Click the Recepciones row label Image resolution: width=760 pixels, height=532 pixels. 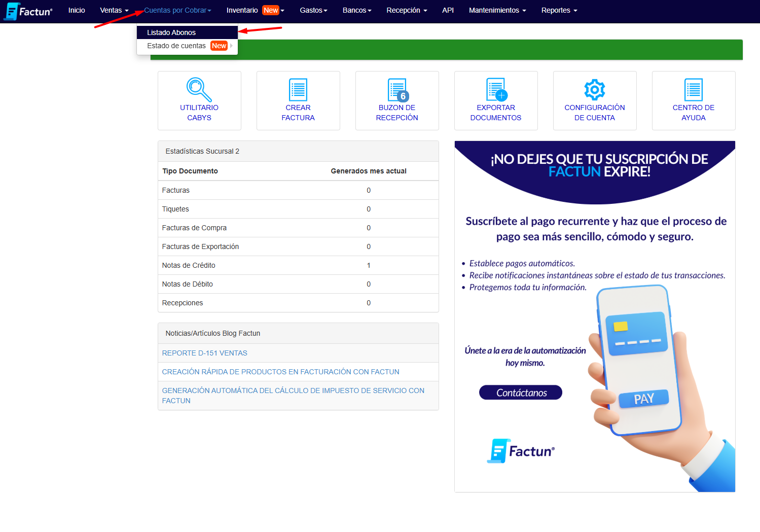point(183,303)
